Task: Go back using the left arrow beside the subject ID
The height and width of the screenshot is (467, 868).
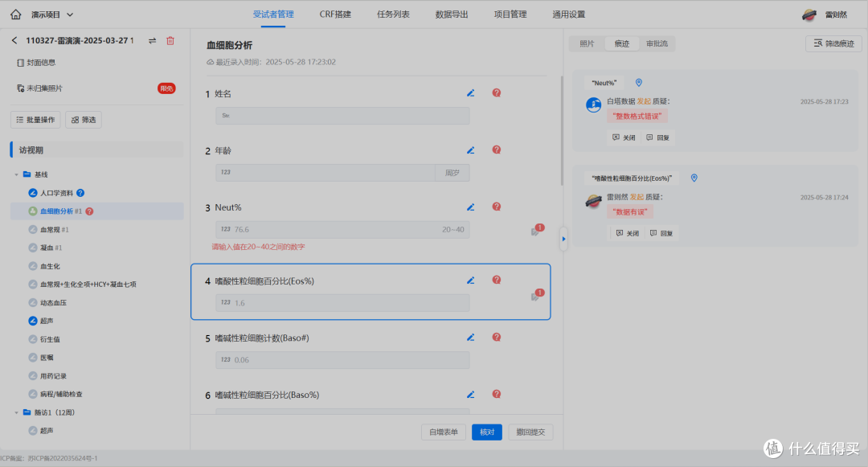Action: pos(15,40)
